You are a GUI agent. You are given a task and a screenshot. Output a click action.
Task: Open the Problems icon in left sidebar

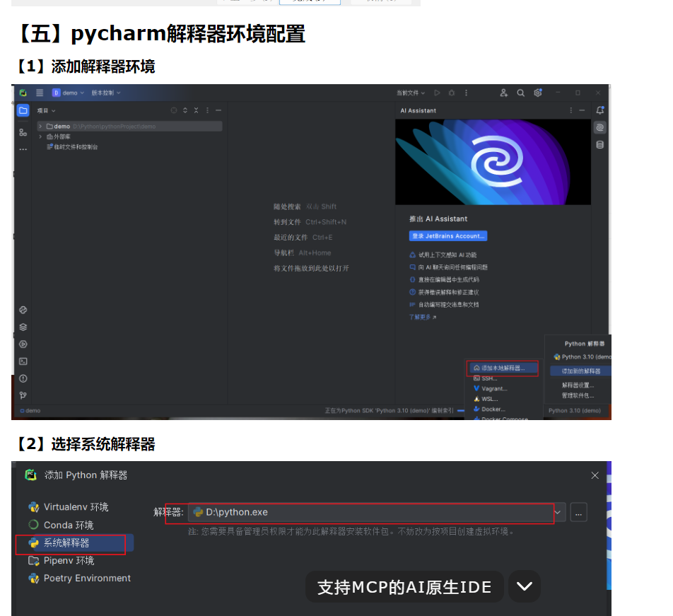(x=23, y=378)
